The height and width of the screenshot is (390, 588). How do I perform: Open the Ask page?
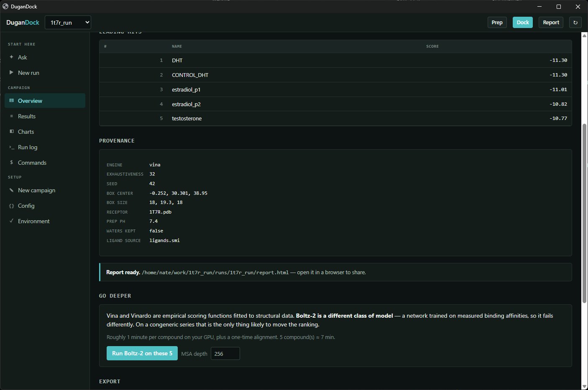(x=45, y=57)
